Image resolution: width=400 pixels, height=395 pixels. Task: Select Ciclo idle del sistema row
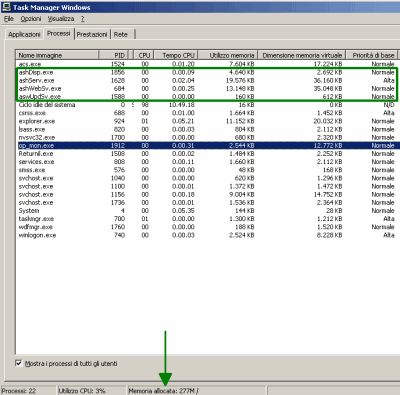(207, 105)
